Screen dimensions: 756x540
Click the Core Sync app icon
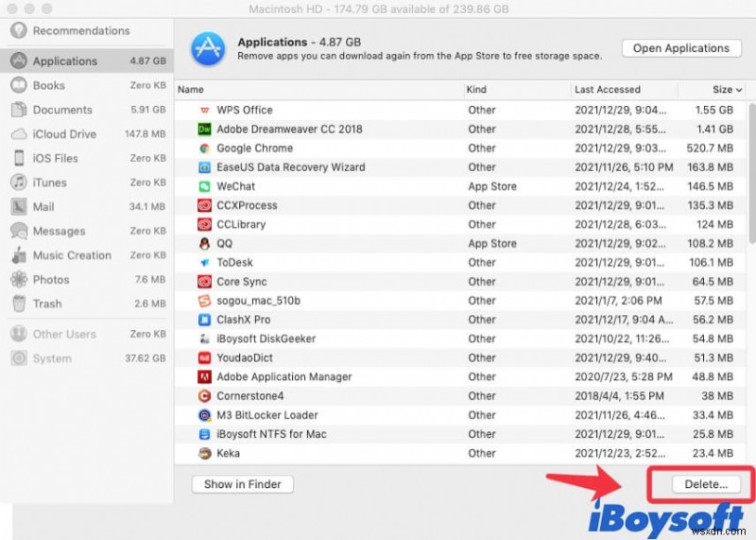click(204, 282)
